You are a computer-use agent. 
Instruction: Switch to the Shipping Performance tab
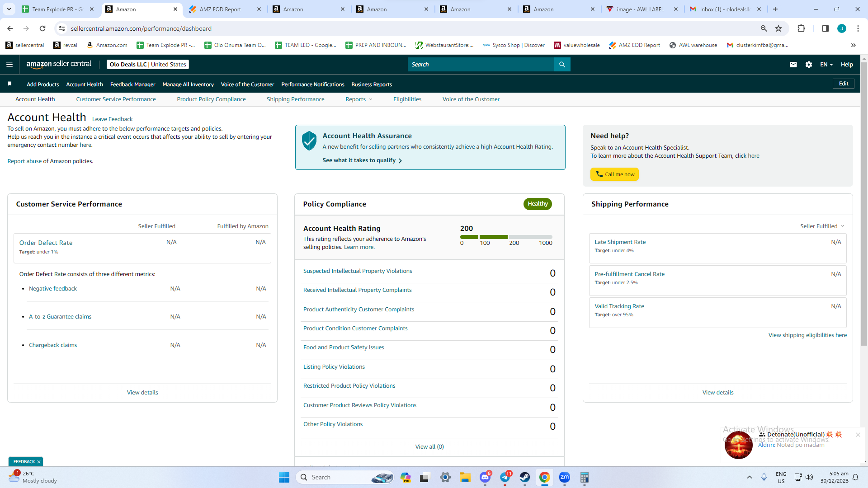tap(295, 99)
